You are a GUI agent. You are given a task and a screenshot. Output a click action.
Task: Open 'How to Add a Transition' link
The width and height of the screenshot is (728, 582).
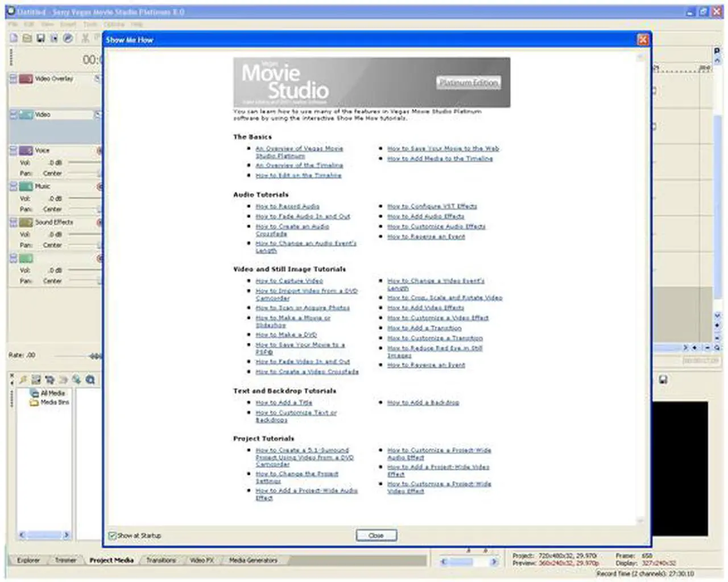(424, 328)
